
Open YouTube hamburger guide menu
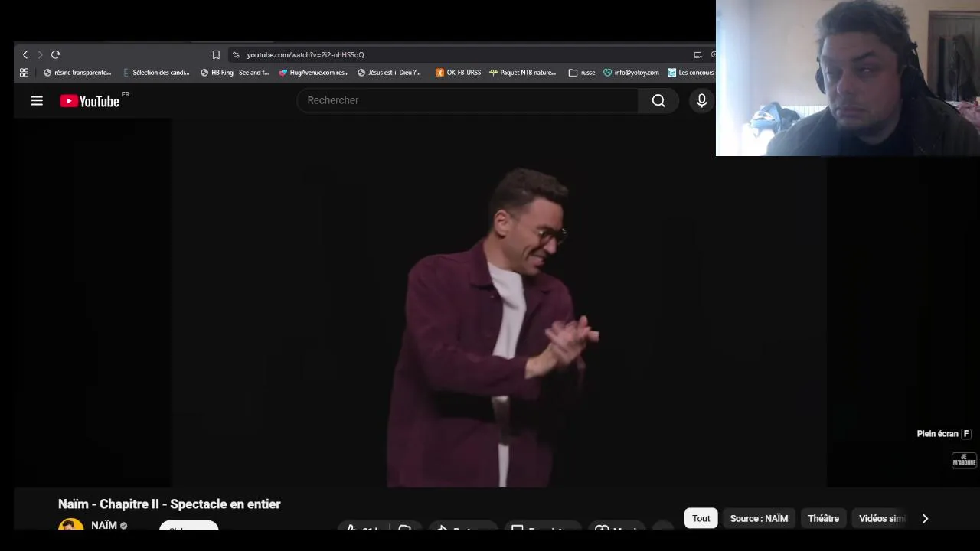pos(37,100)
